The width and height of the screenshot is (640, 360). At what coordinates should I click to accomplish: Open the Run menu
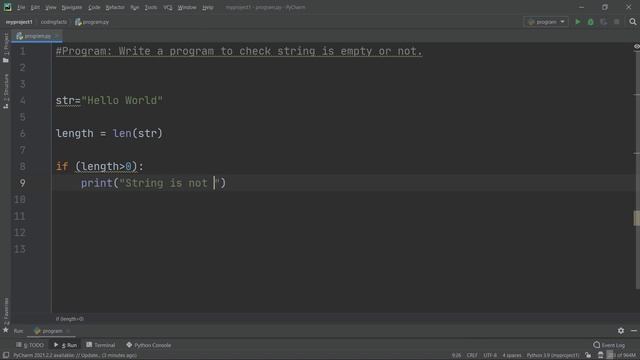[x=135, y=7]
